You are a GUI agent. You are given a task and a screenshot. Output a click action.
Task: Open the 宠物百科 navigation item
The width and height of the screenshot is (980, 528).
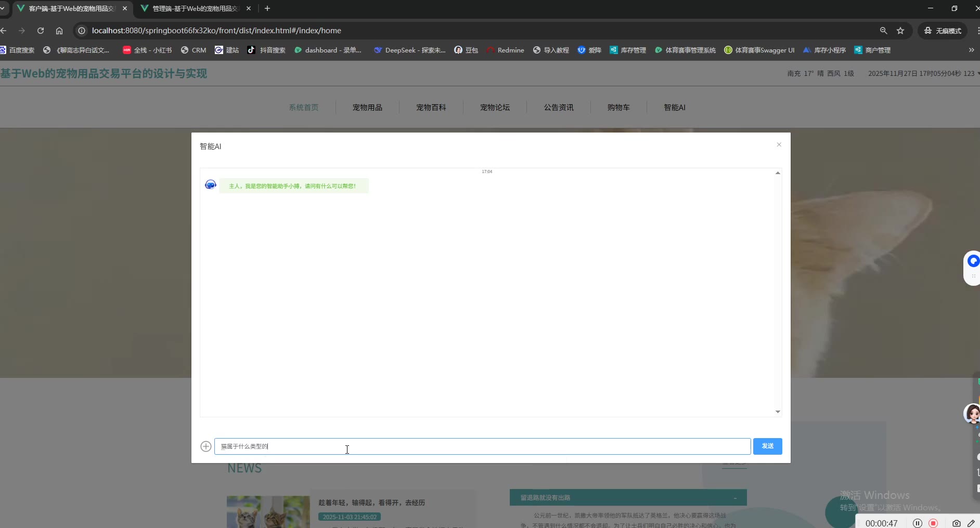point(431,108)
